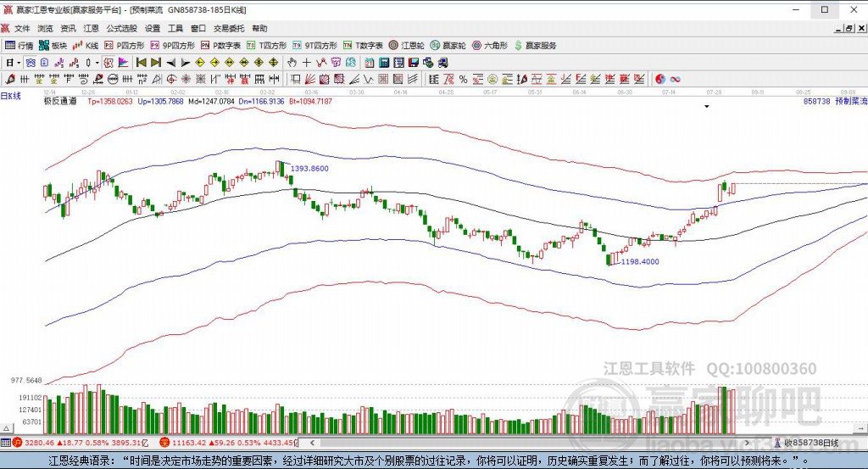The height and width of the screenshot is (469, 868).
Task: Click the 858738 预制菜流 stock title
Action: tap(835, 101)
